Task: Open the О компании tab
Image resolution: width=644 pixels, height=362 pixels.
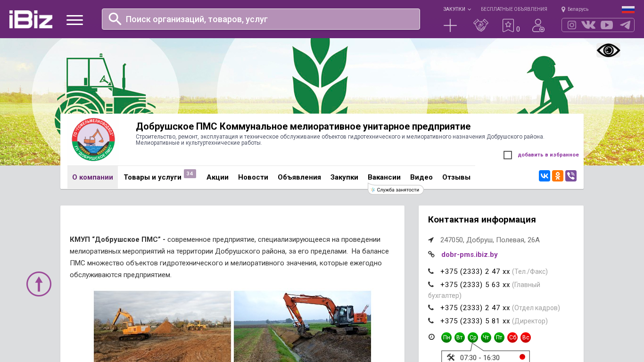Action: pyautogui.click(x=92, y=177)
